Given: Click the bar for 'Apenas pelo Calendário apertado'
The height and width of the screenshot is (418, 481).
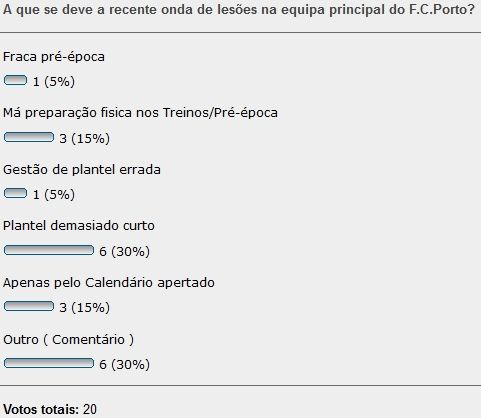Looking at the screenshot, I should tap(29, 306).
